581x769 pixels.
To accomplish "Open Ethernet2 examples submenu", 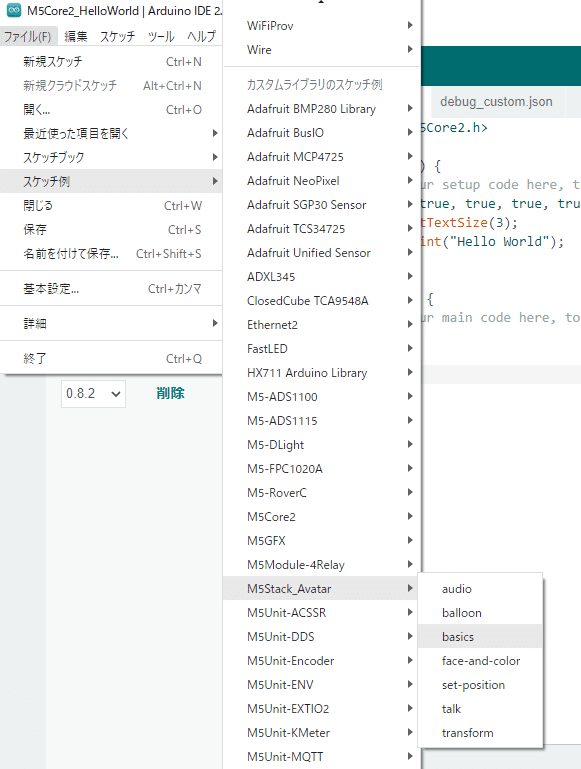I will click(322, 325).
